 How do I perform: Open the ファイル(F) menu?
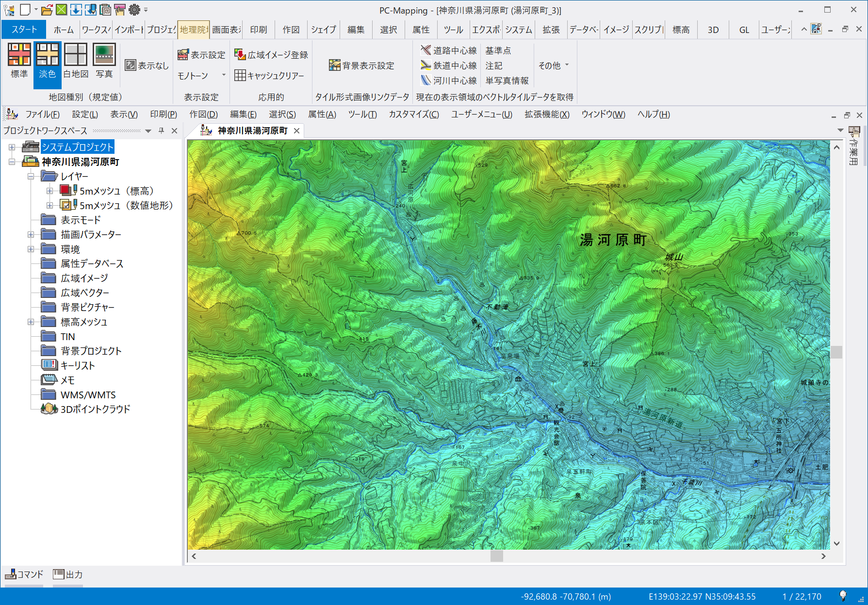click(43, 114)
